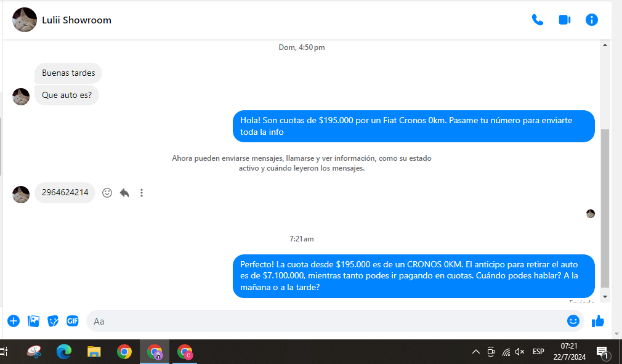
Task: Open Task View from taskbar
Action: click(4, 352)
